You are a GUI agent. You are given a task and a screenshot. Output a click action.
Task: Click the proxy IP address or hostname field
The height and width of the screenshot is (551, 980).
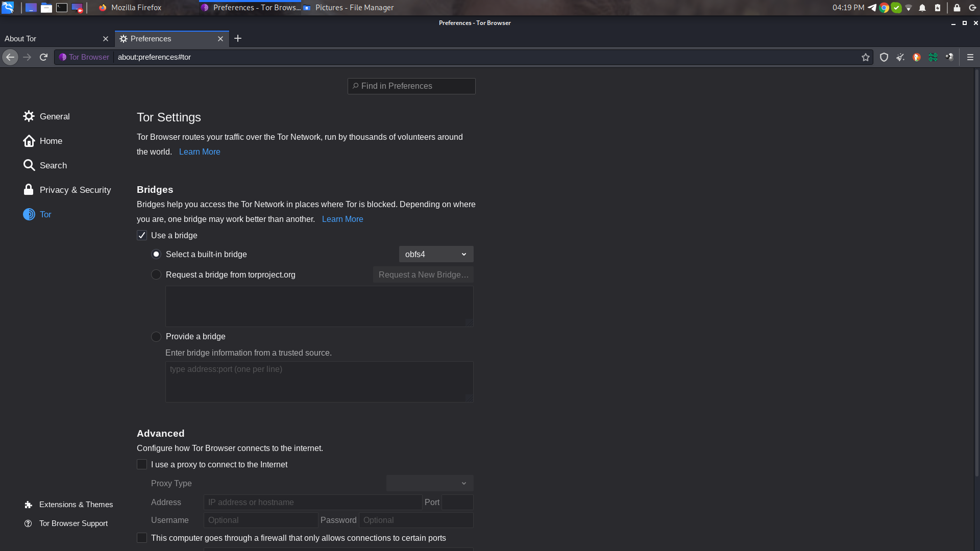point(313,503)
